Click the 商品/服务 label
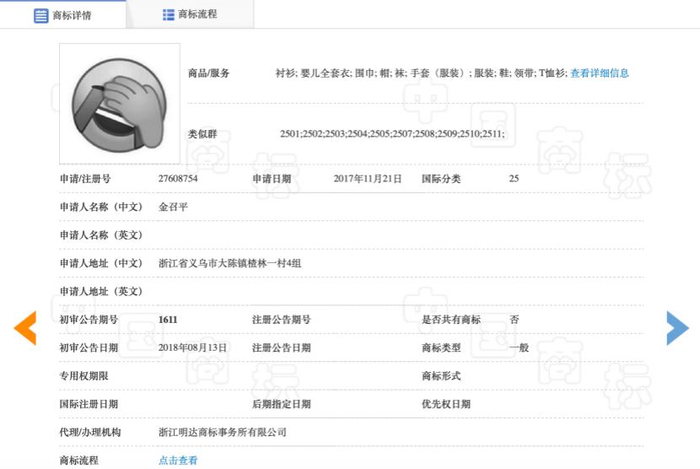 point(208,73)
